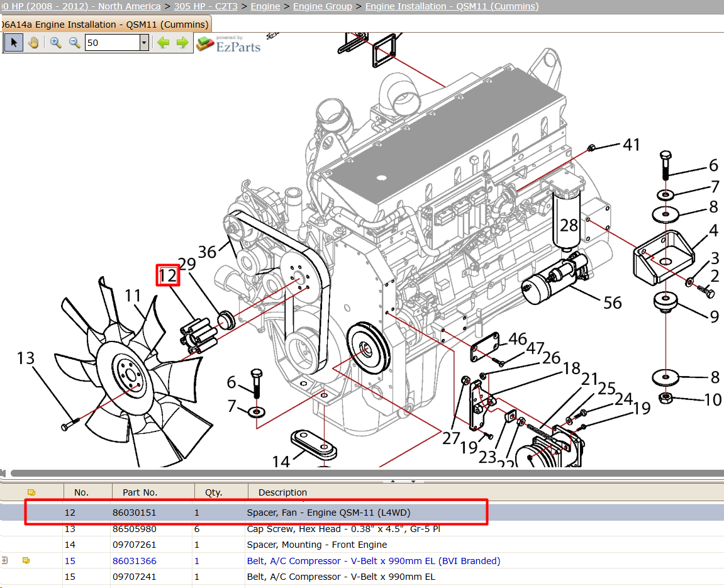Click callout number 2 in diagram
This screenshot has width=724, height=588.
coord(715,276)
